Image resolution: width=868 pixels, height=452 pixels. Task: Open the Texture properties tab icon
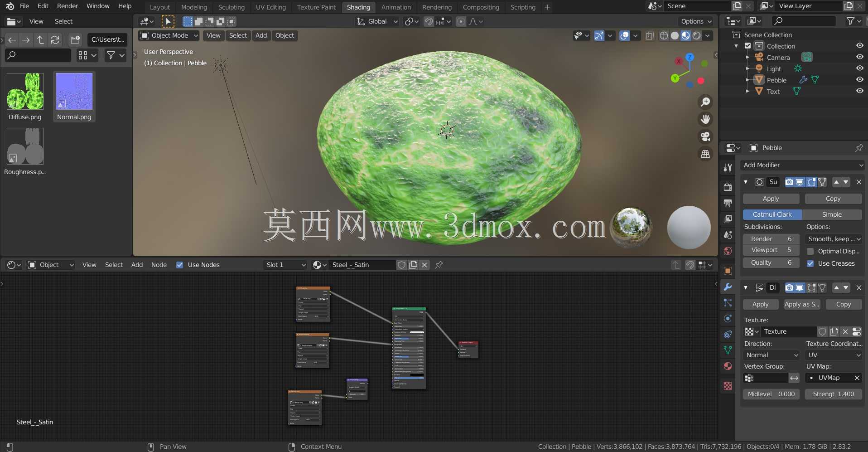click(728, 386)
